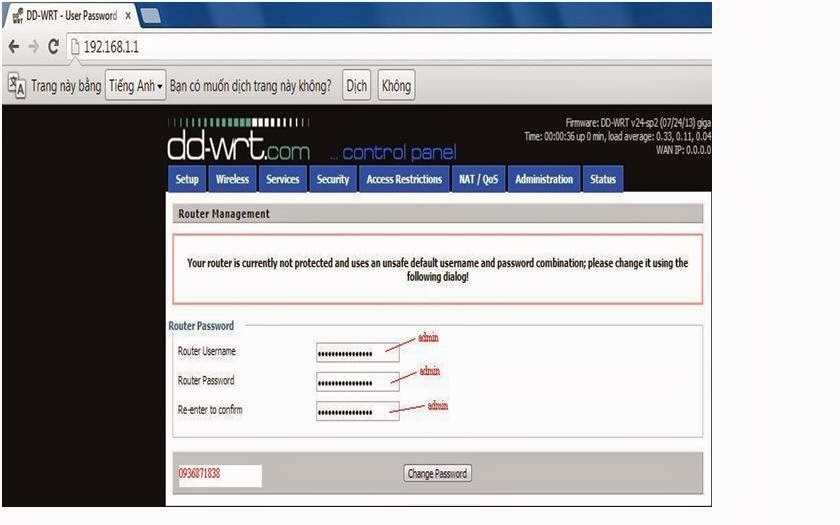The width and height of the screenshot is (840, 525).
Task: Click the translate icon in the translation bar
Action: click(x=17, y=86)
